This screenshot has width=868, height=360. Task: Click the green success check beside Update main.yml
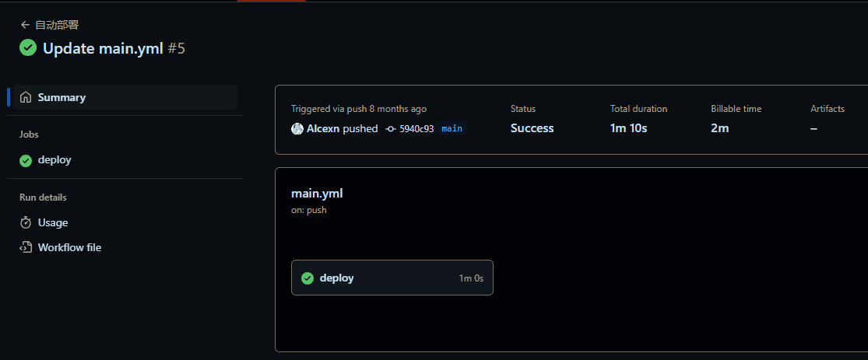pos(28,47)
